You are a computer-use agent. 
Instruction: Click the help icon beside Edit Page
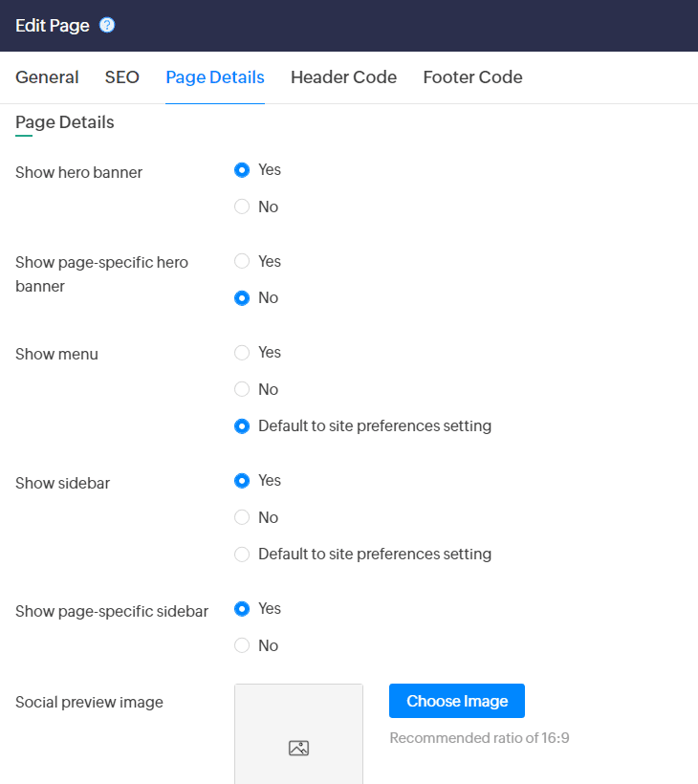107,26
